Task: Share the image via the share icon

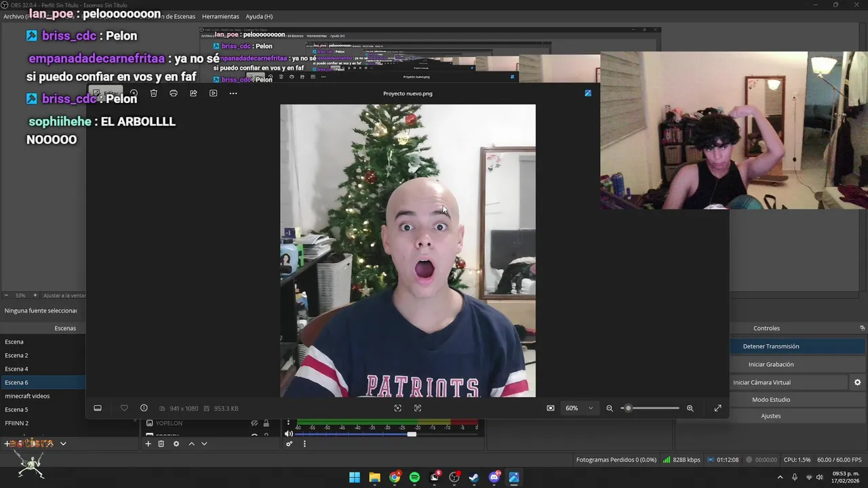Action: (193, 93)
